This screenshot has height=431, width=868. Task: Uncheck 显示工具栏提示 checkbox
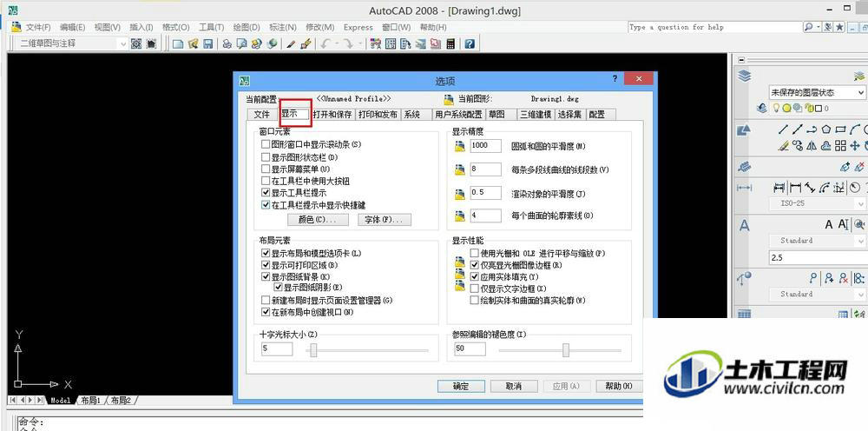coord(266,193)
